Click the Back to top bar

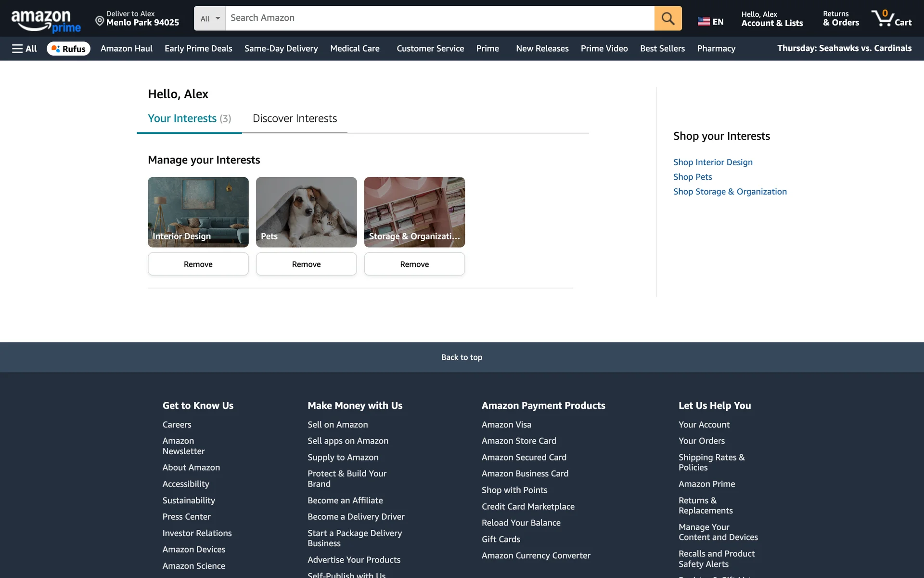[462, 357]
